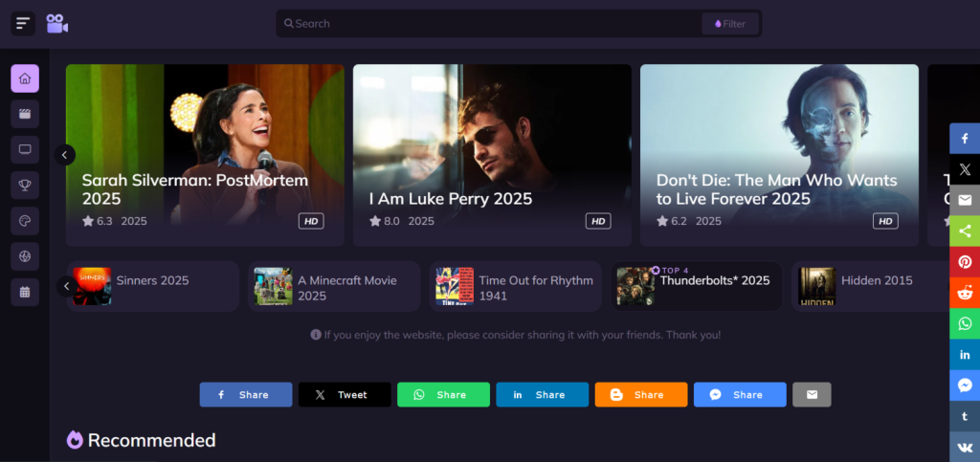Click the 6.2 rating on Don't Die

click(672, 221)
